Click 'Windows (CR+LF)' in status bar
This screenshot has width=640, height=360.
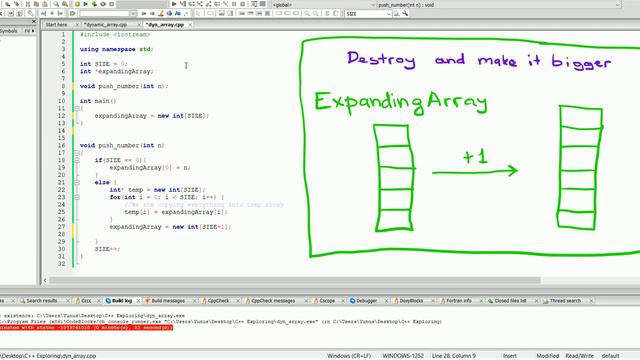(x=349, y=356)
